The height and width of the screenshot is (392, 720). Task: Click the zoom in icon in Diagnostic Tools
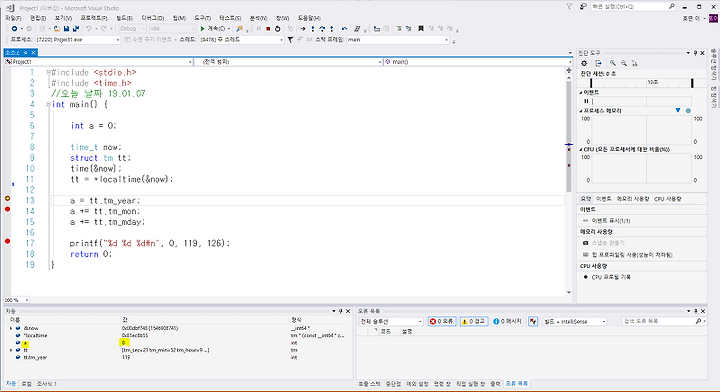coord(613,63)
